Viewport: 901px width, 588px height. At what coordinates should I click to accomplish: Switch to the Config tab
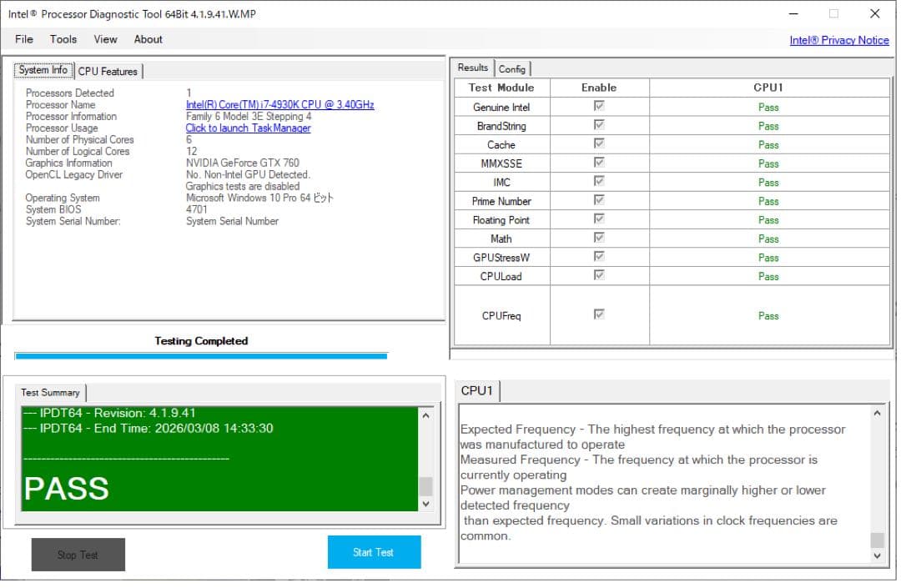[512, 69]
